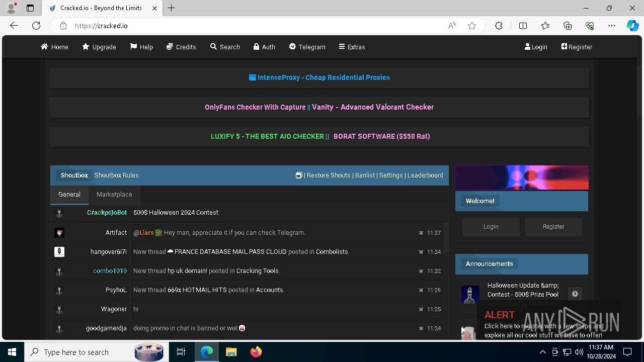Open the Windows Start menu
The image size is (644, 362).
(12, 352)
